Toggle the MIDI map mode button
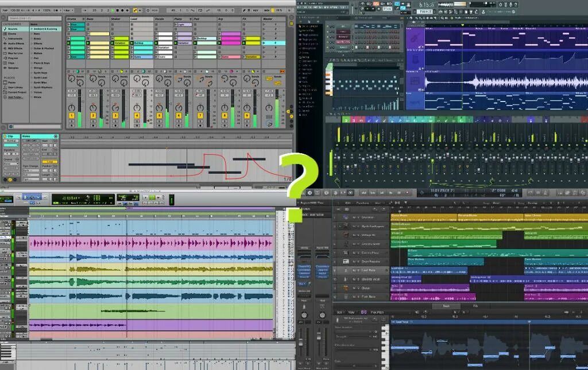 tap(268, 10)
